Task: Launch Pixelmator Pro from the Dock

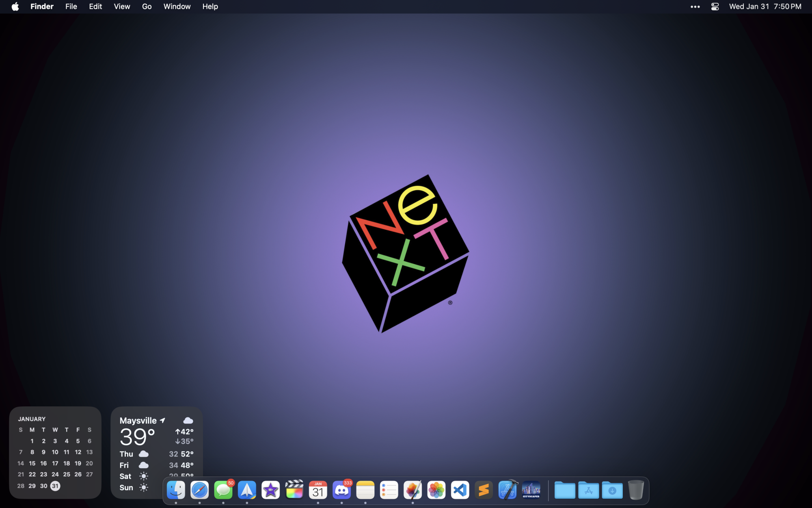Action: pyautogui.click(x=412, y=490)
